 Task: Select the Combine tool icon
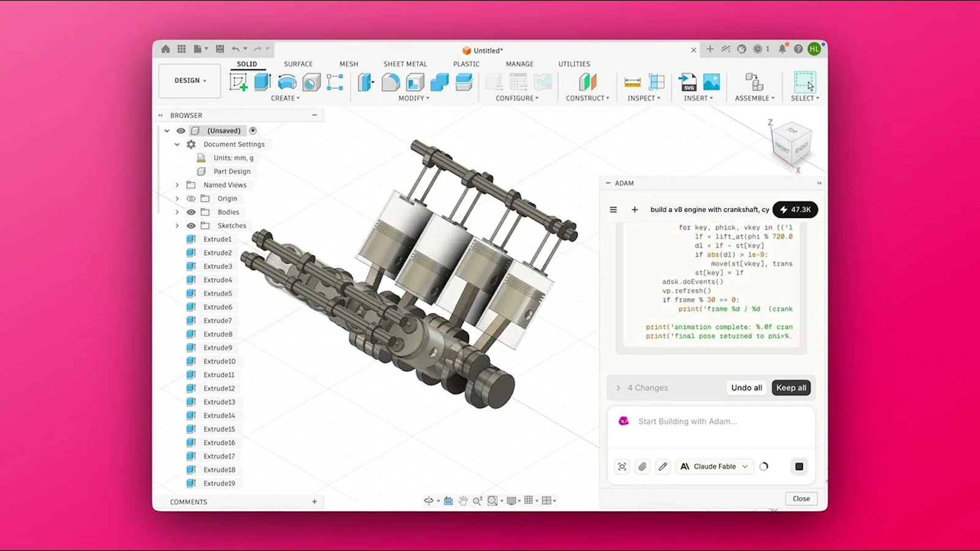439,82
